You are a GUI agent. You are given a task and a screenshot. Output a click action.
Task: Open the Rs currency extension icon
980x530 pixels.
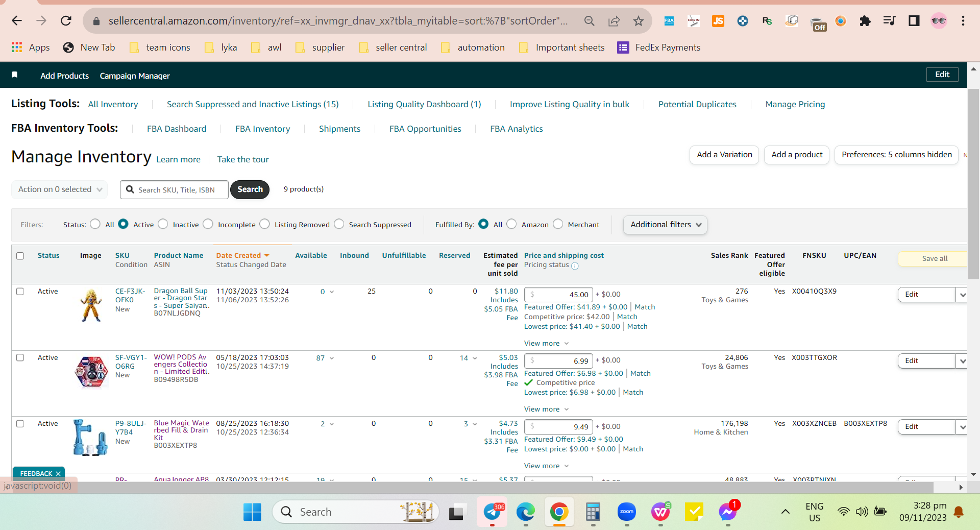(767, 21)
